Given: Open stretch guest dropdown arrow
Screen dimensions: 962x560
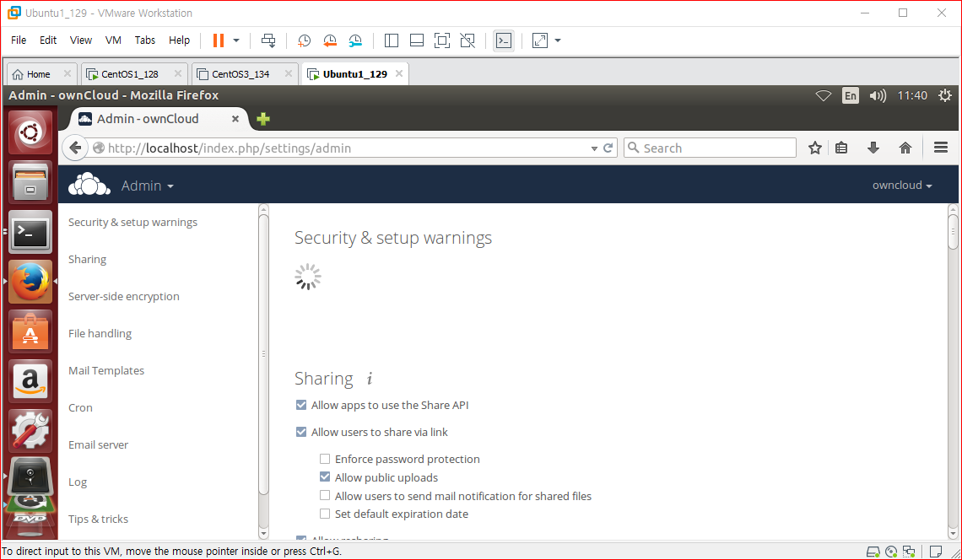Looking at the screenshot, I should point(558,40).
